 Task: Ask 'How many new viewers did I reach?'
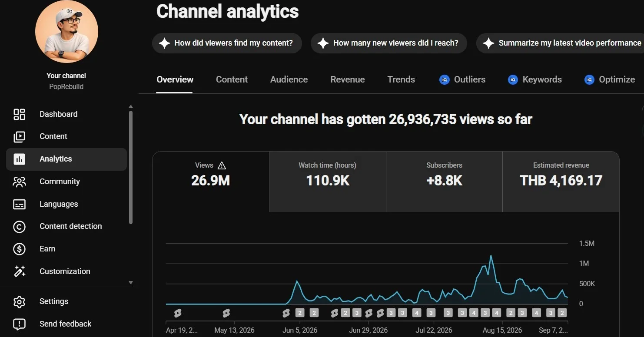pos(389,43)
